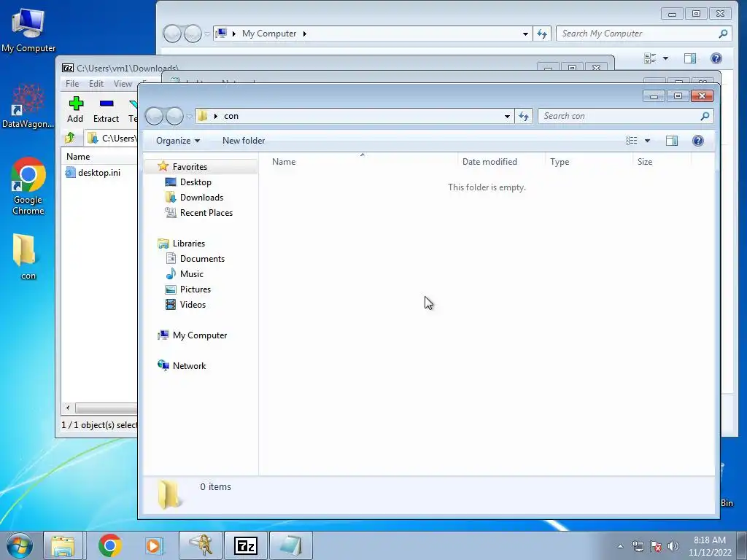This screenshot has width=747, height=560.
Task: Go up one folder in 7-Zip
Action: (x=70, y=138)
